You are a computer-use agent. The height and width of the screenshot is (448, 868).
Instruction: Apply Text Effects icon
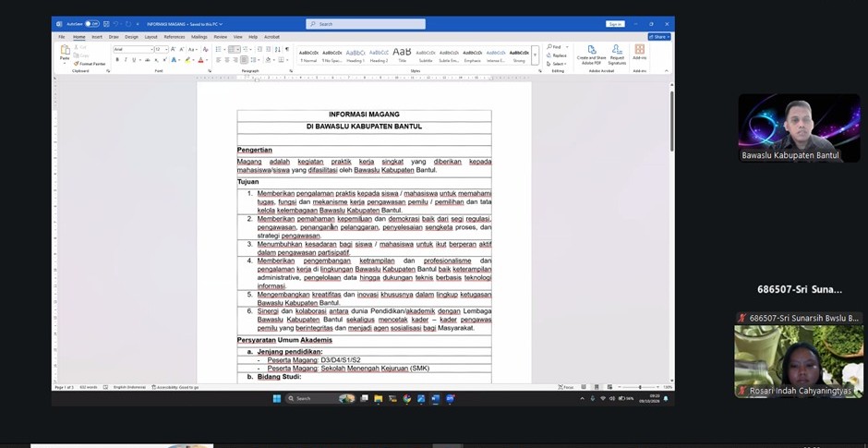click(x=174, y=60)
